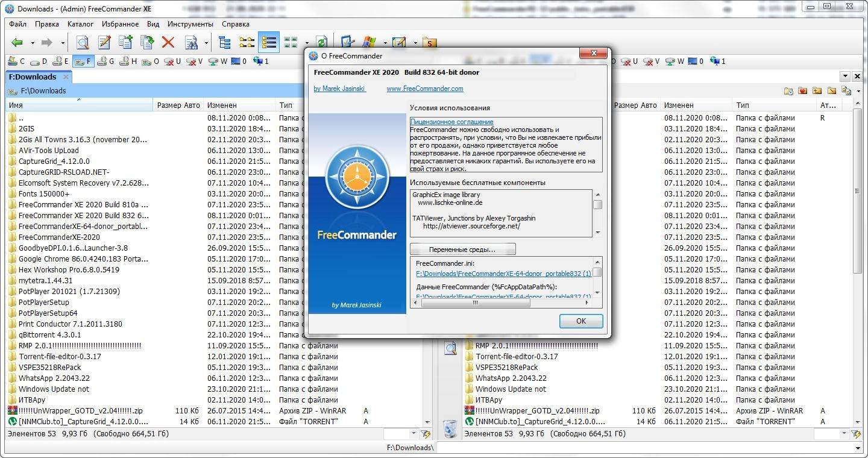The width and height of the screenshot is (868, 458).
Task: Click the components list scrollbar in About dialog
Action: click(x=597, y=213)
